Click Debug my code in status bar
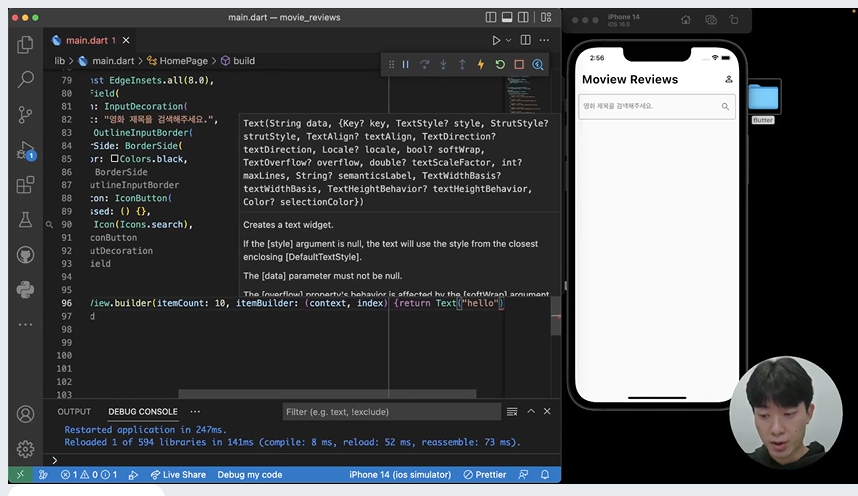The width and height of the screenshot is (858, 496). click(250, 475)
